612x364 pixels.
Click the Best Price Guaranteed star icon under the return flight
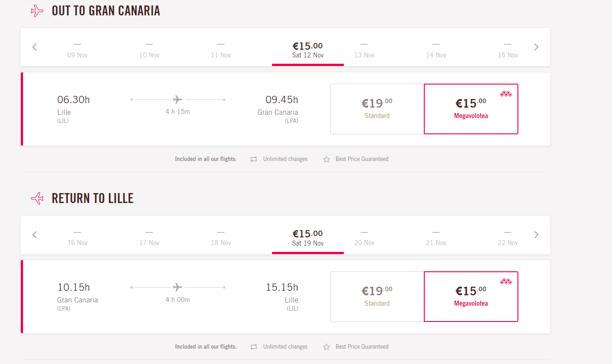(327, 347)
